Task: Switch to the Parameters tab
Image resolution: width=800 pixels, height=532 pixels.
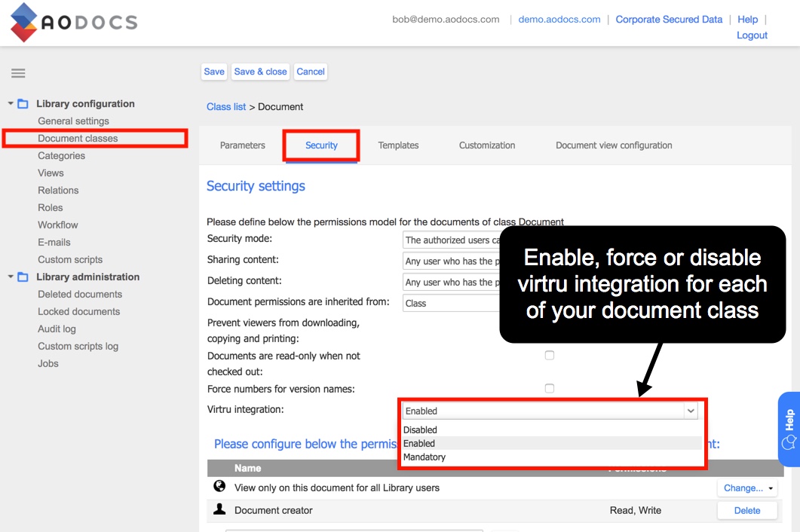Action: pyautogui.click(x=242, y=145)
